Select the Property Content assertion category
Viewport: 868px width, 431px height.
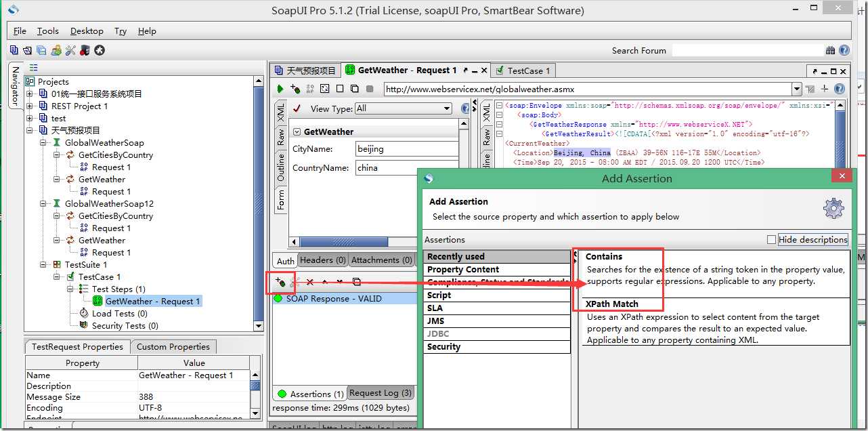click(498, 269)
